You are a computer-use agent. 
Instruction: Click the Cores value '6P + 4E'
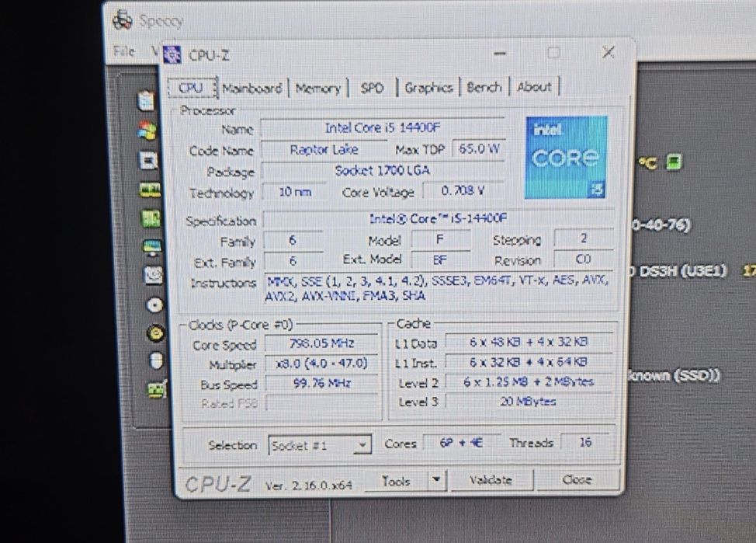tap(461, 443)
